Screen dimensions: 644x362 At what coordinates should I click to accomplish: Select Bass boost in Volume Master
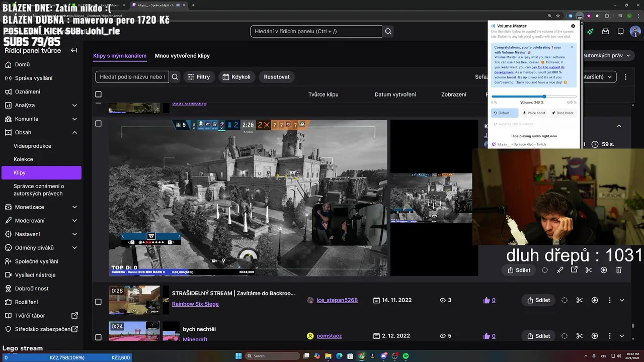point(562,113)
